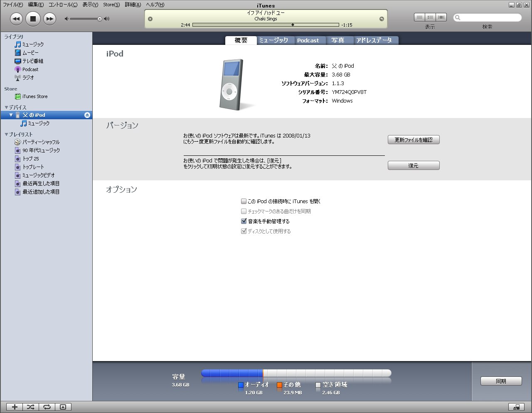The height and width of the screenshot is (413, 532).
Task: Click the bottom-right browser view icon
Action: [516, 407]
